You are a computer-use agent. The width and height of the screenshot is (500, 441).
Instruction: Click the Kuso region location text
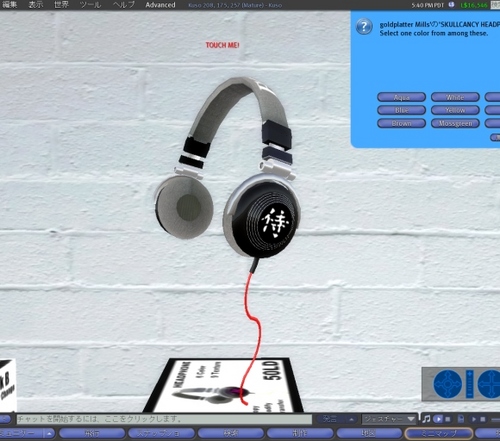tap(235, 5)
